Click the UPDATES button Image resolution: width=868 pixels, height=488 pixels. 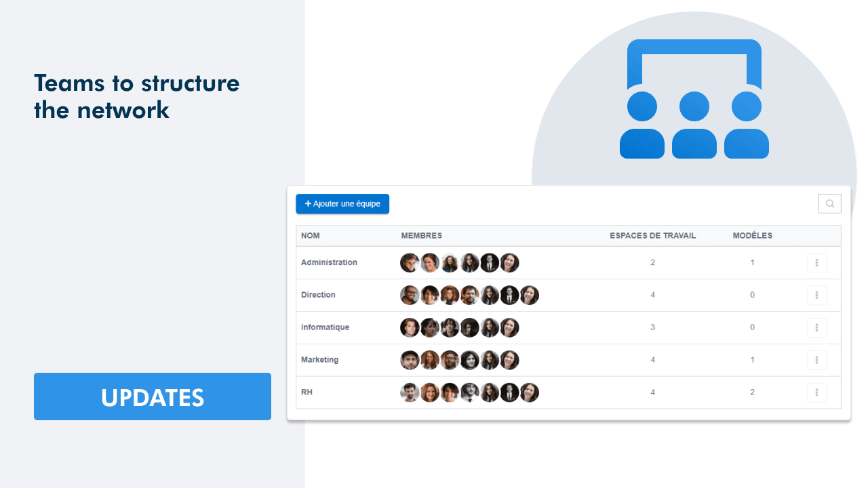click(153, 397)
